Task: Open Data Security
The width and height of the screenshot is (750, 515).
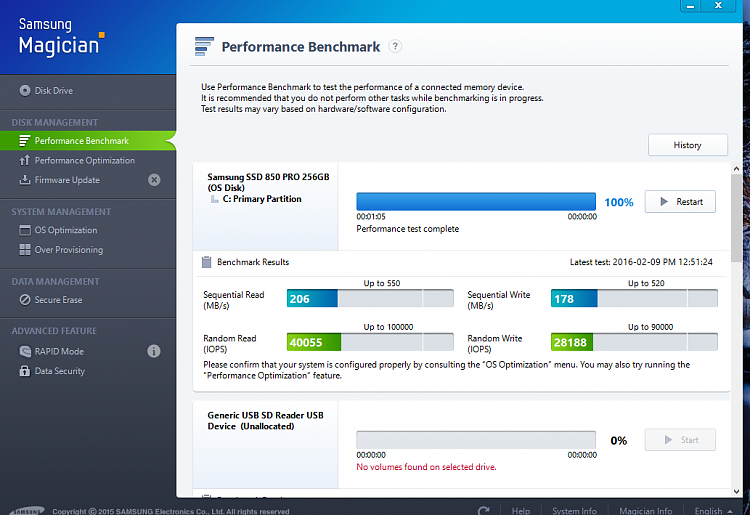Action: pyautogui.click(x=59, y=371)
